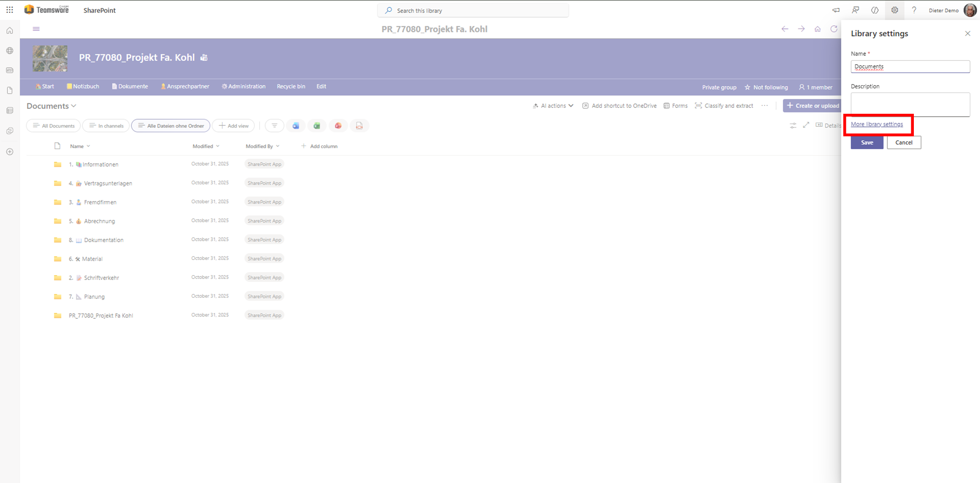
Task: Click the Save button
Action: click(x=867, y=143)
